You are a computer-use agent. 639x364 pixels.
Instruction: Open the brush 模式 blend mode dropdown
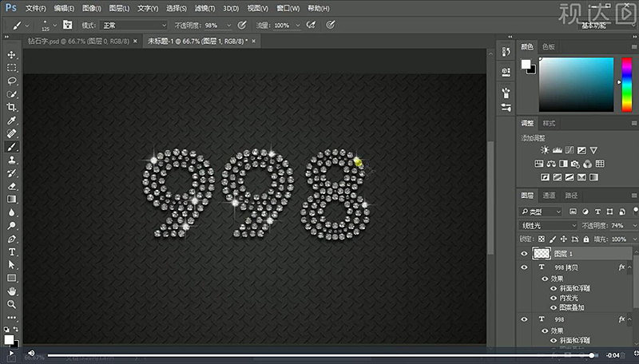click(x=133, y=26)
